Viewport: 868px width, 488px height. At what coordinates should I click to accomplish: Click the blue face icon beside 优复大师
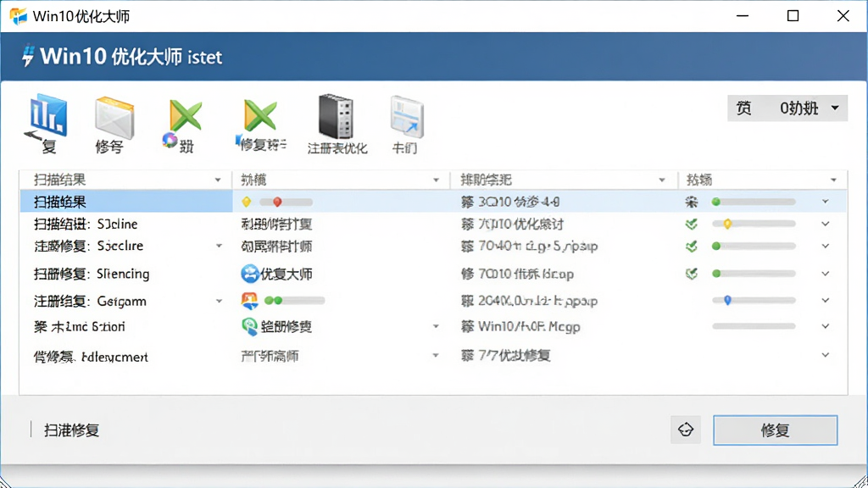(x=250, y=274)
